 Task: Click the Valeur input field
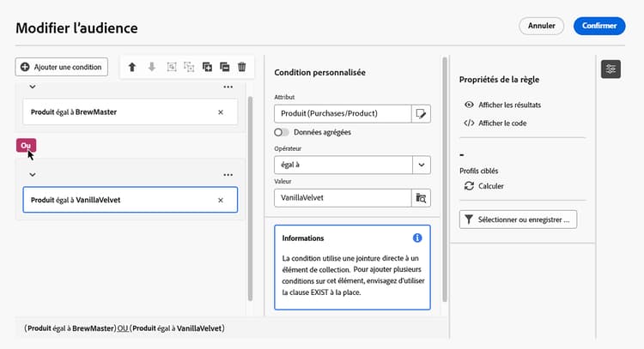pos(342,197)
